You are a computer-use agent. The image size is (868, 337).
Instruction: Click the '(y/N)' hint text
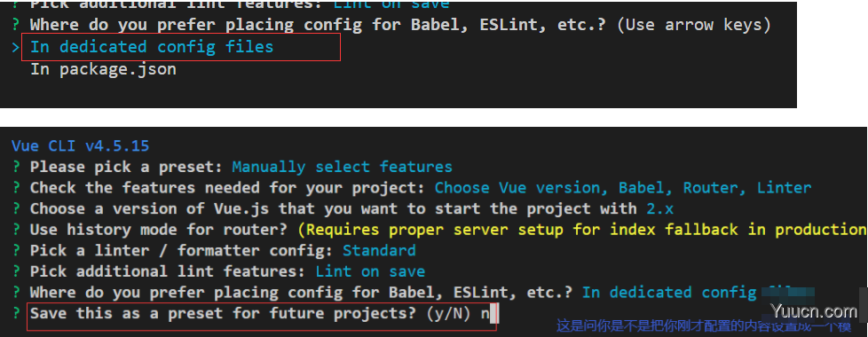point(448,314)
